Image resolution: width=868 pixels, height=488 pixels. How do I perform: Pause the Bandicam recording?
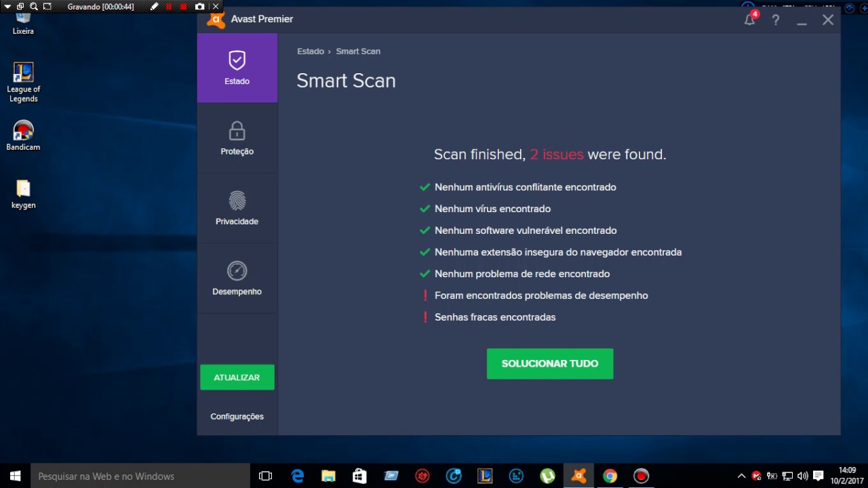click(169, 6)
